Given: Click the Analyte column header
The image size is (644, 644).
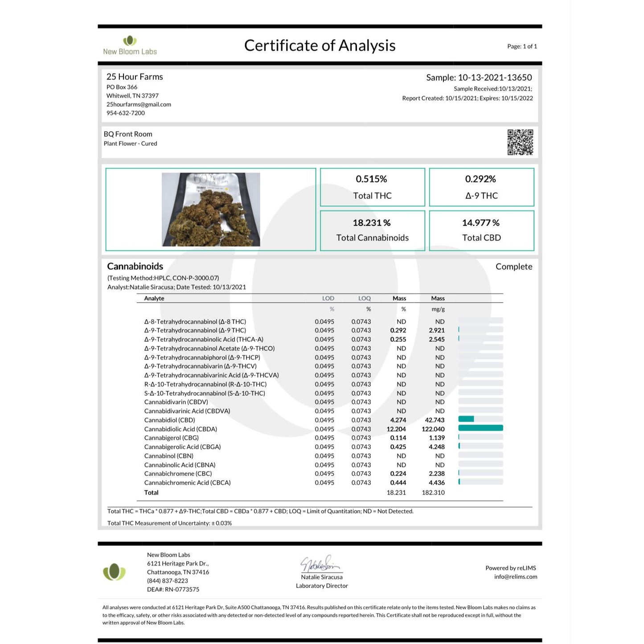Looking at the screenshot, I should click(x=154, y=299).
